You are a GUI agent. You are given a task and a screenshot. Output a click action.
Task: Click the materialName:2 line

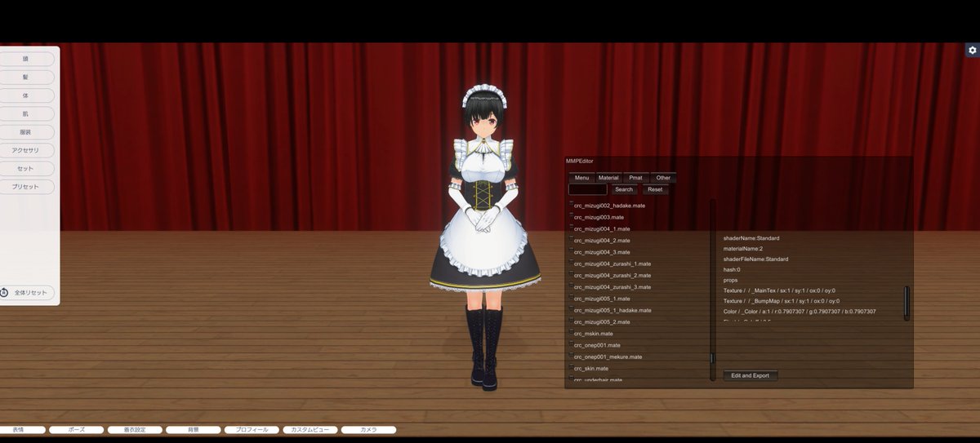[x=743, y=249]
